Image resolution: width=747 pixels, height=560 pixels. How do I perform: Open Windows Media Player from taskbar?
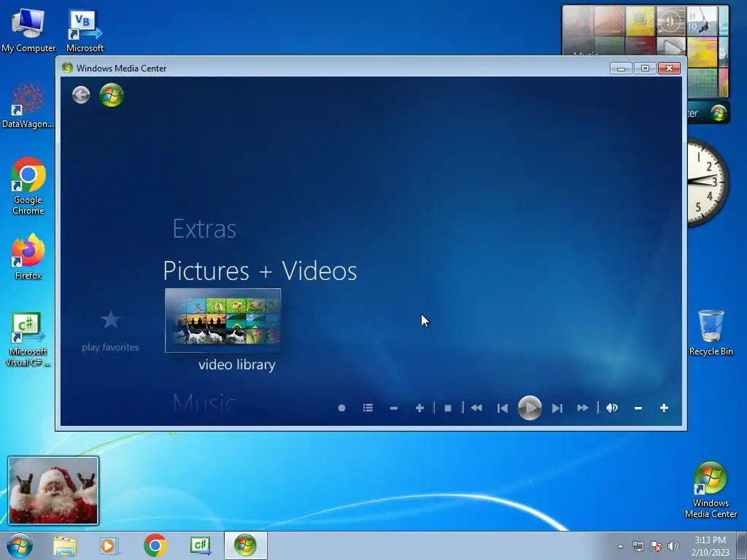click(x=109, y=545)
